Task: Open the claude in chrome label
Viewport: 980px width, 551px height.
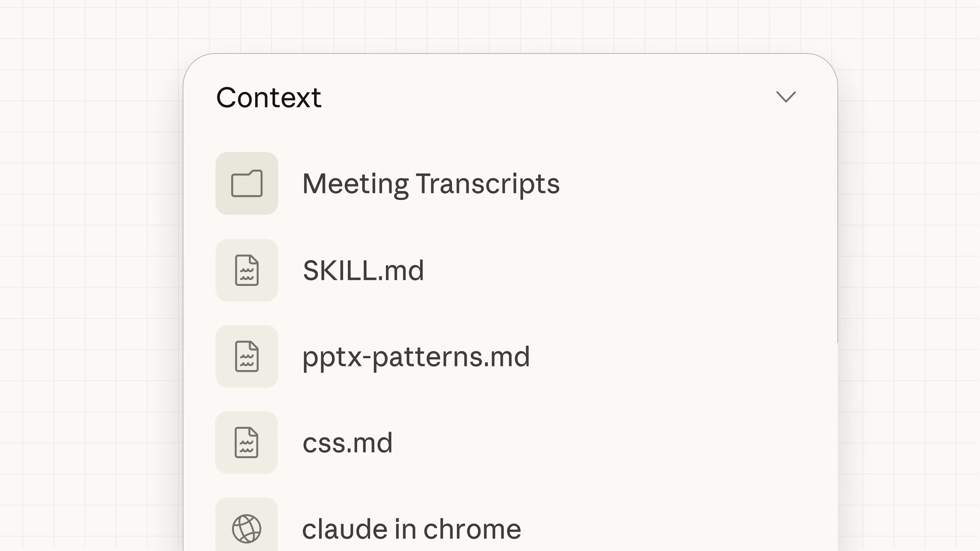Action: tap(411, 529)
